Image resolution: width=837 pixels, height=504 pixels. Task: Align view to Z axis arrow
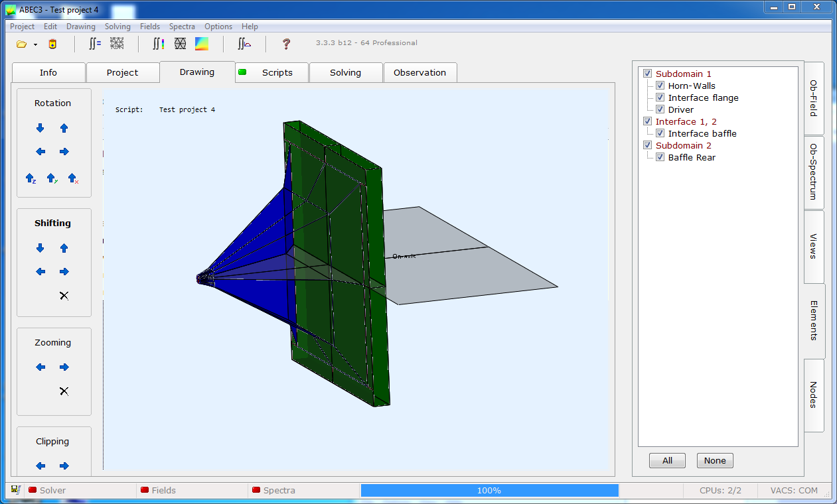tap(31, 178)
